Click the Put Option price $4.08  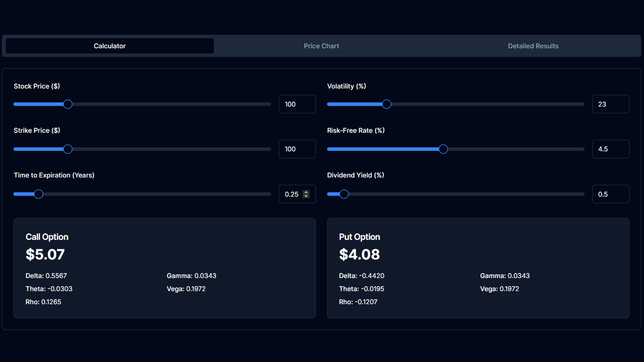(x=360, y=254)
